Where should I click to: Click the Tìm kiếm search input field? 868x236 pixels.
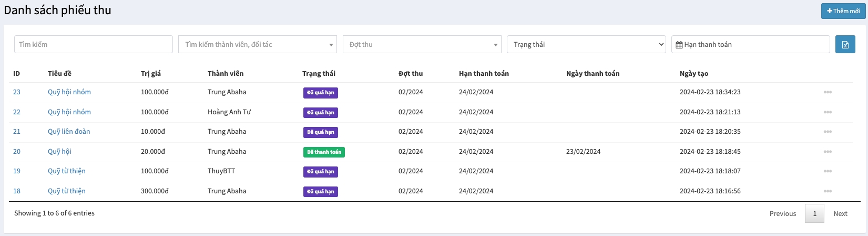pos(93,45)
